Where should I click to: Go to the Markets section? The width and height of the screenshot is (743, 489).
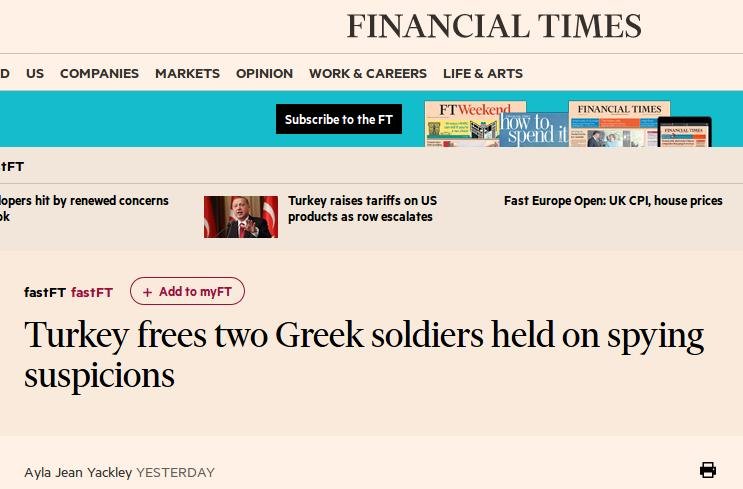coord(188,73)
